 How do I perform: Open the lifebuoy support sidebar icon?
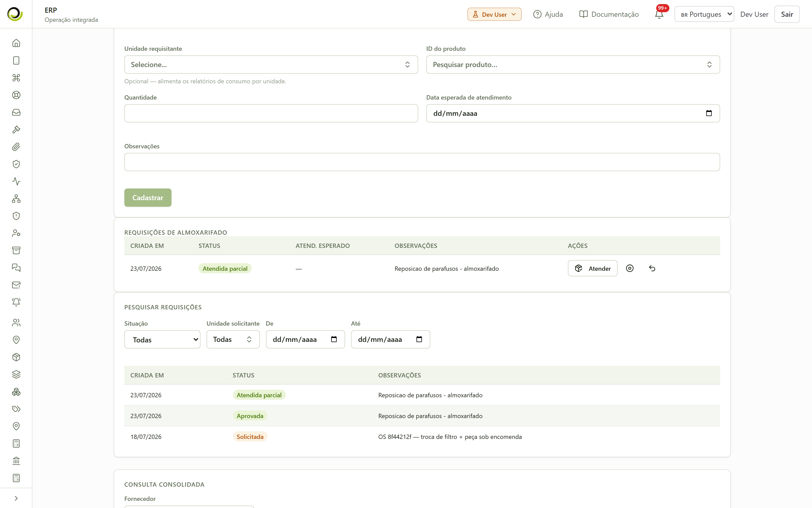16,95
